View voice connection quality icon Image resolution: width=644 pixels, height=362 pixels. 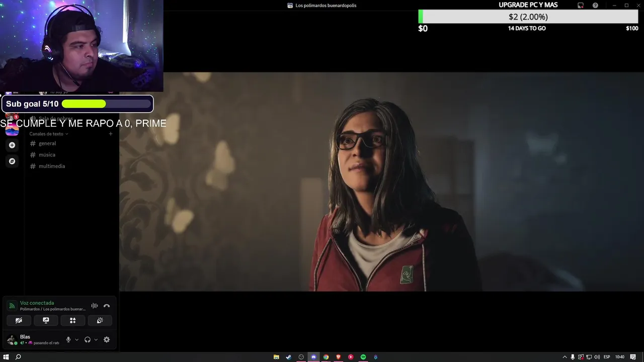click(12, 306)
